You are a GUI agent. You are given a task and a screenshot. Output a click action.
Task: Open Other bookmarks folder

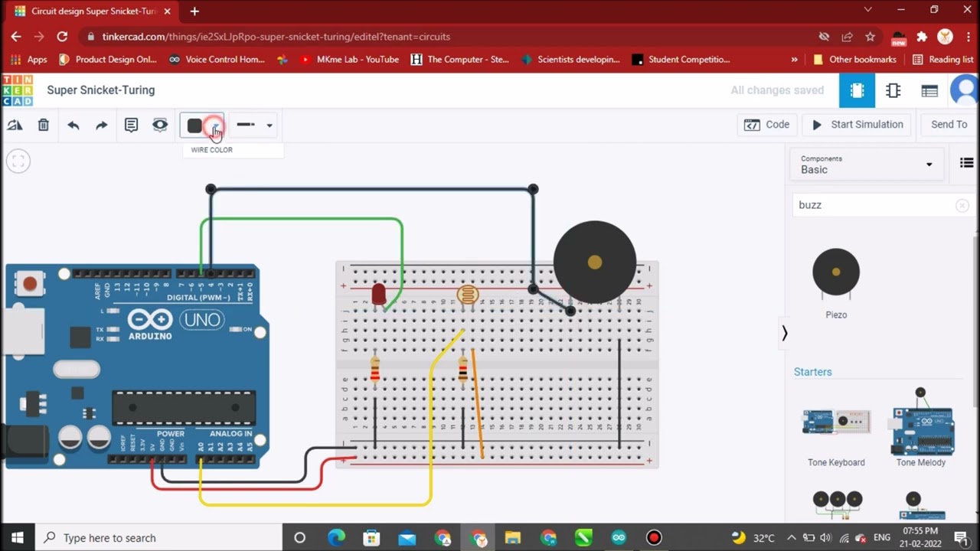[x=854, y=59]
